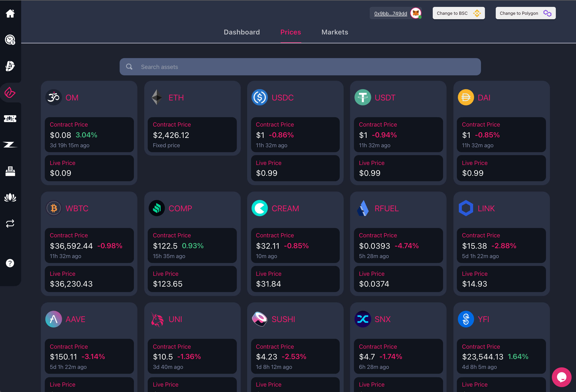Click the USDC asset name
The image size is (576, 392).
pyautogui.click(x=283, y=98)
